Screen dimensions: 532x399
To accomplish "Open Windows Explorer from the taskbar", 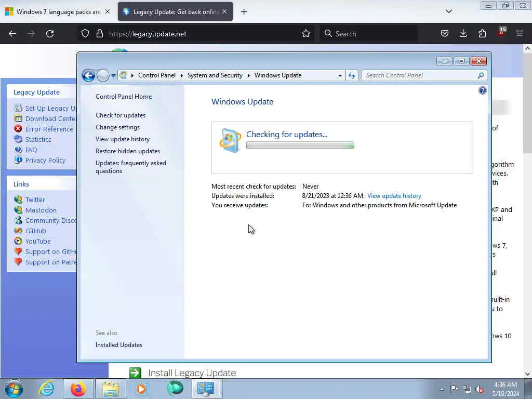I will click(x=111, y=389).
